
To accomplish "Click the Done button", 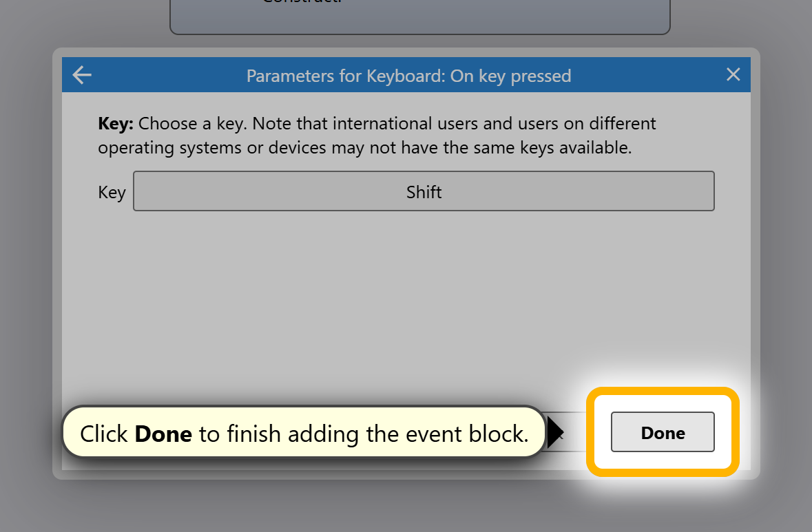I will 663,432.
